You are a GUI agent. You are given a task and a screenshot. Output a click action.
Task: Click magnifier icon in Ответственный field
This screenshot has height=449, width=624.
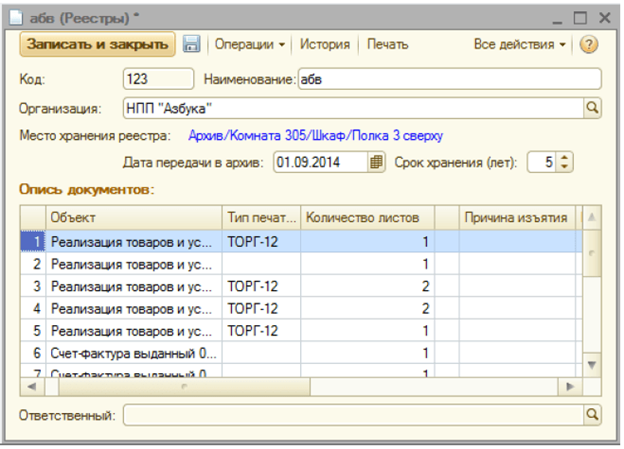591,413
